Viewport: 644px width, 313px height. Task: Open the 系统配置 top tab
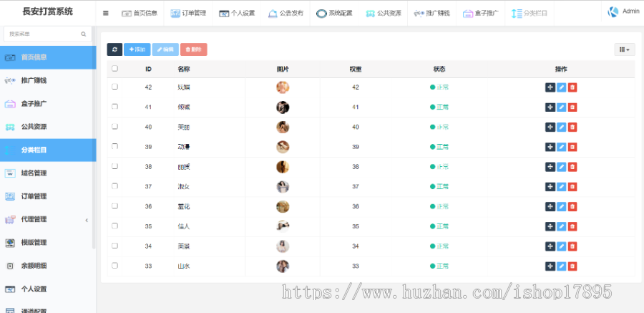click(335, 13)
